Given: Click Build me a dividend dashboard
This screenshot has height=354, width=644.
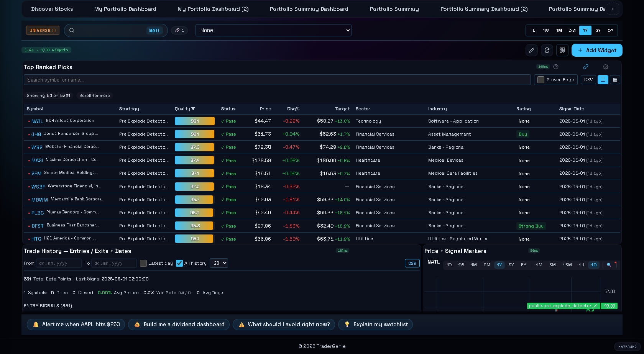Looking at the screenshot, I should click(179, 324).
